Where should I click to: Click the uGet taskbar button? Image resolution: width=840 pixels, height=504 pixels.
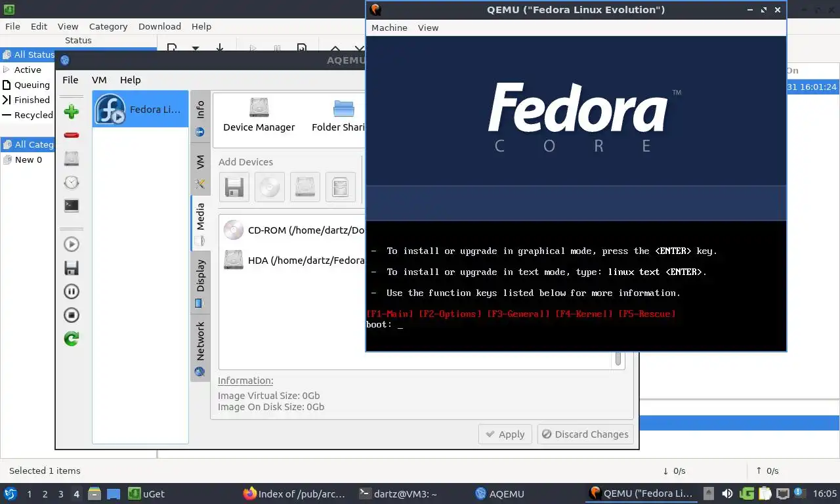click(x=147, y=493)
